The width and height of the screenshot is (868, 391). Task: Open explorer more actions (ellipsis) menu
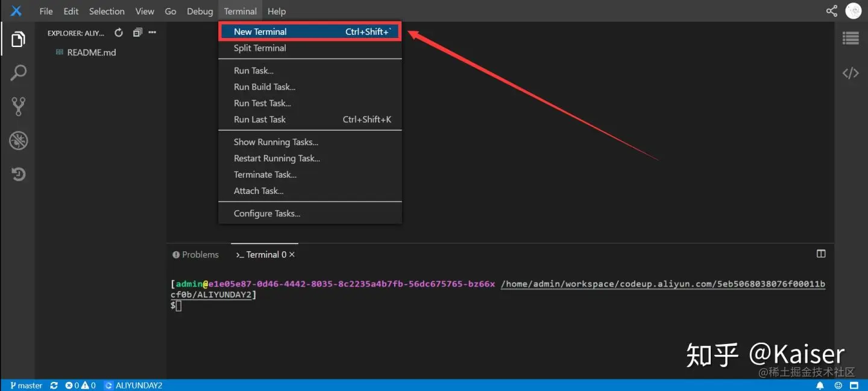(152, 33)
